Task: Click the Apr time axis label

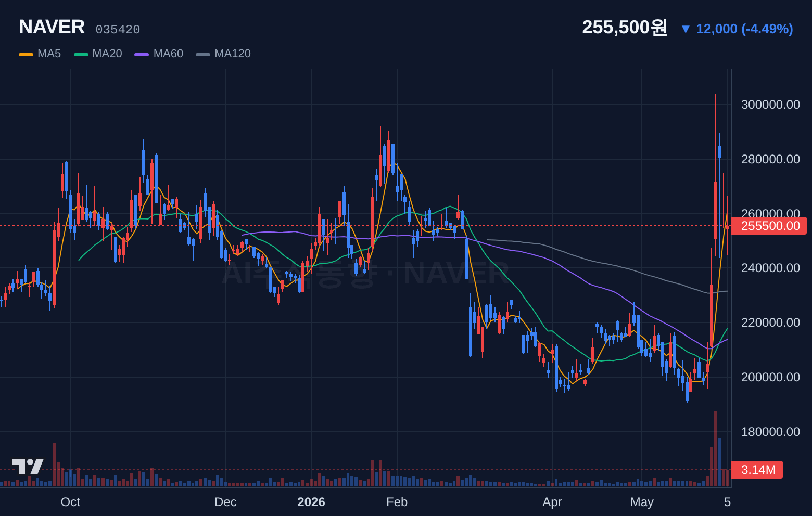Action: coord(552,502)
